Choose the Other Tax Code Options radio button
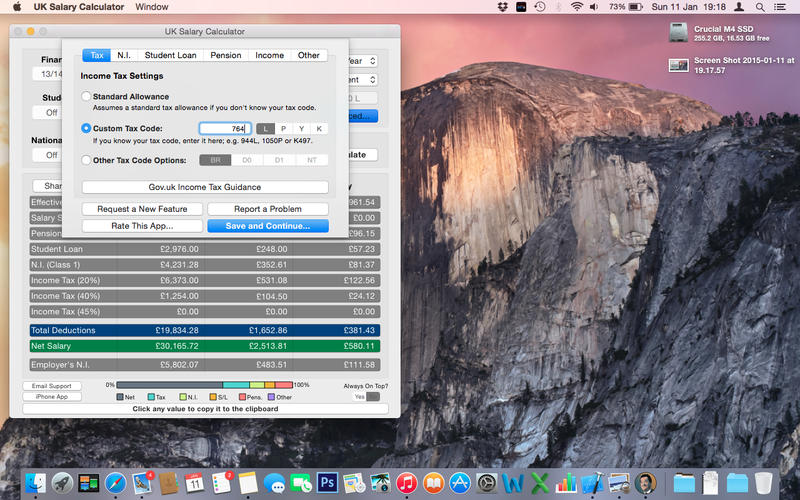 [86, 160]
